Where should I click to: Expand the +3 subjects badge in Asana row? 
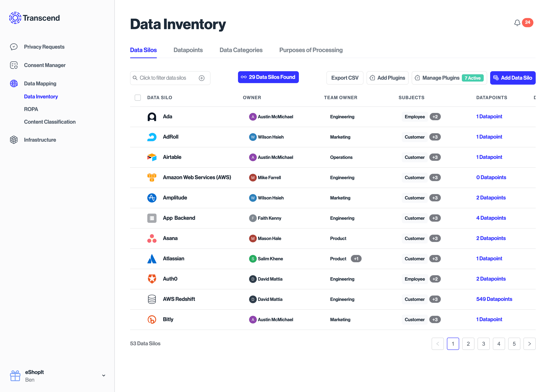tap(435, 238)
